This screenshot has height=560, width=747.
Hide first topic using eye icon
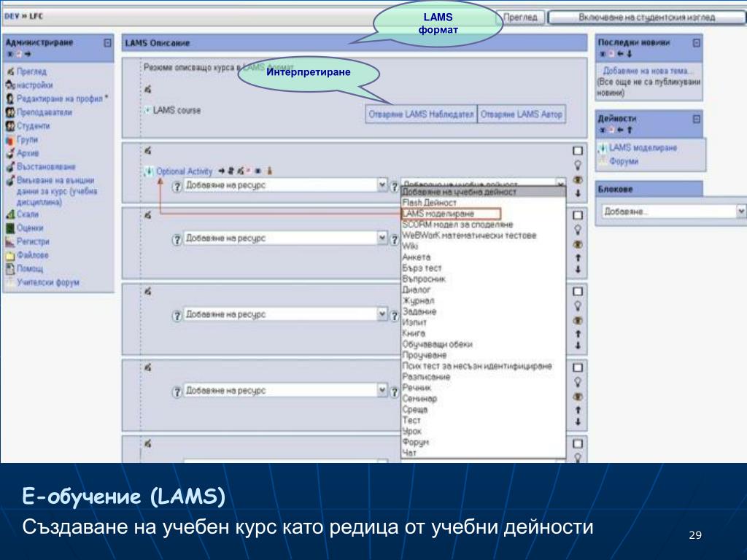578,180
